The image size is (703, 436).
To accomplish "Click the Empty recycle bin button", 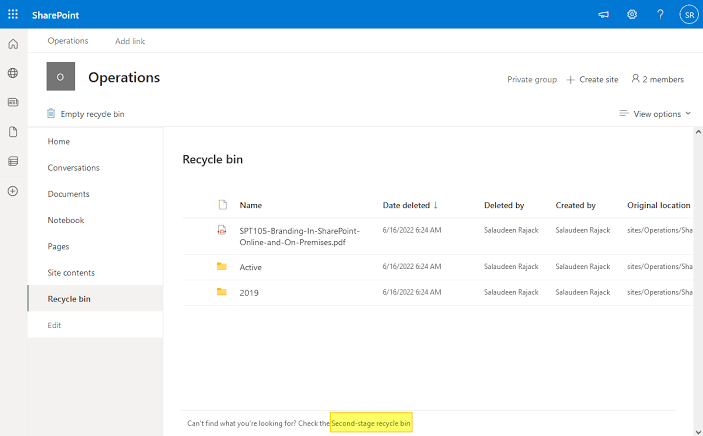I will coord(86,114).
